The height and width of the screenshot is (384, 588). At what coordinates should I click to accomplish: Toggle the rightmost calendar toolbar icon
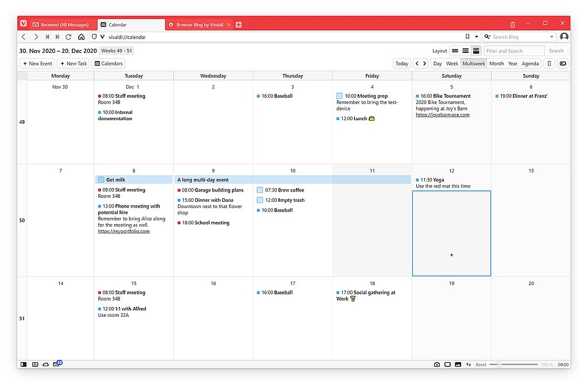click(x=563, y=63)
